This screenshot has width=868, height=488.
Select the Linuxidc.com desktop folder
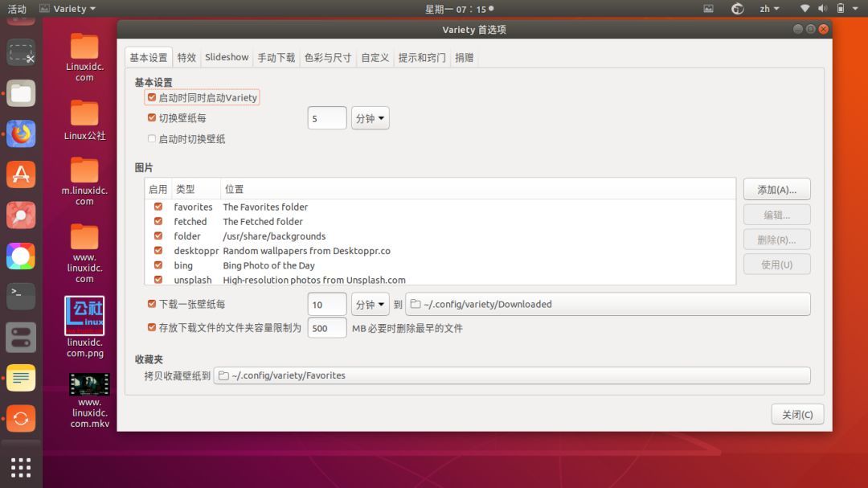pyautogui.click(x=84, y=57)
